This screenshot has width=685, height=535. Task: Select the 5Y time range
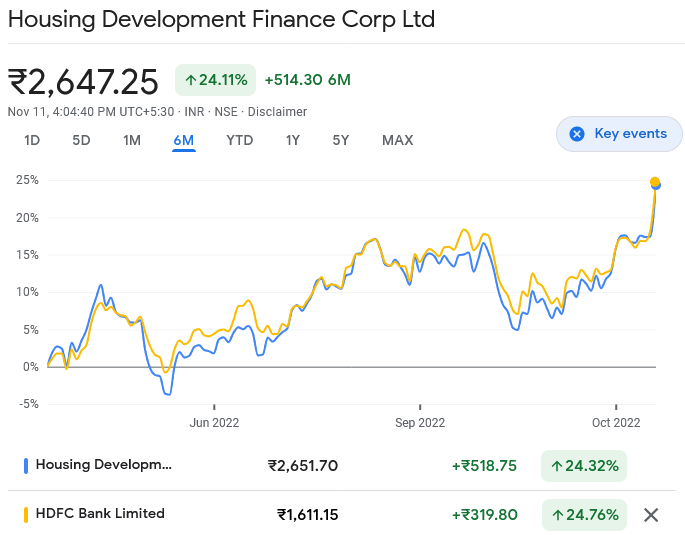[341, 140]
